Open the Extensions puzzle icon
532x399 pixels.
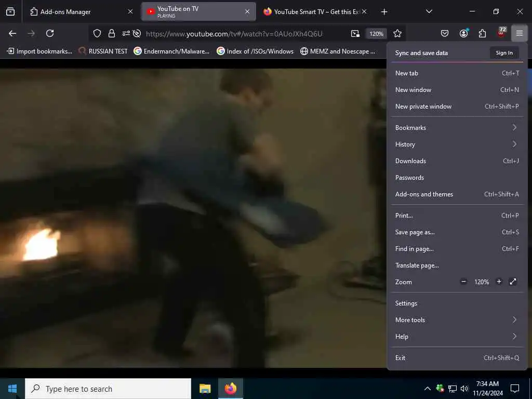click(482, 33)
